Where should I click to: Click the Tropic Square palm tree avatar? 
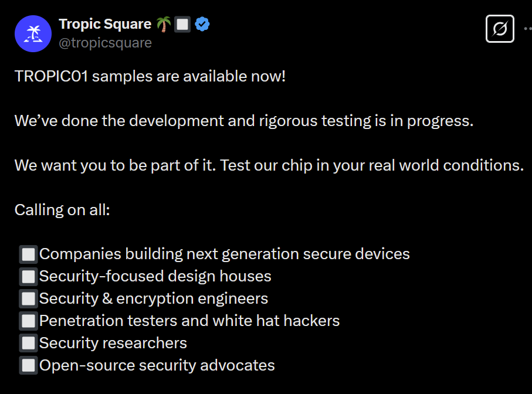pyautogui.click(x=33, y=34)
